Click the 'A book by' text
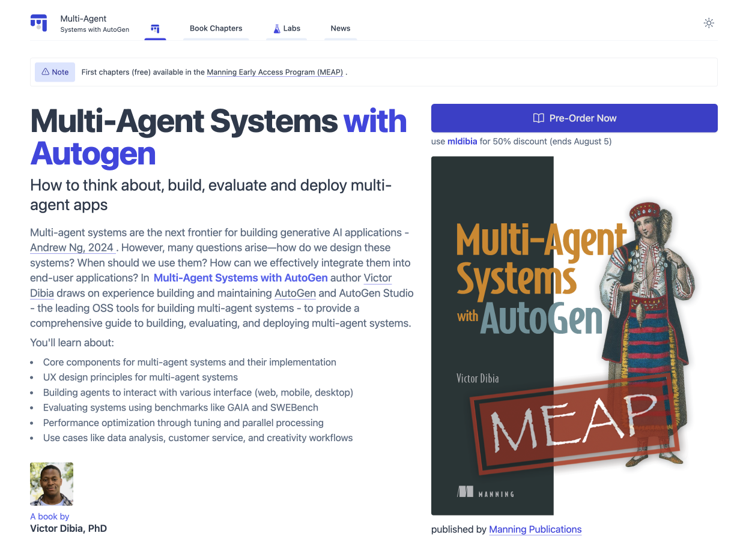The width and height of the screenshot is (737, 560). click(50, 516)
